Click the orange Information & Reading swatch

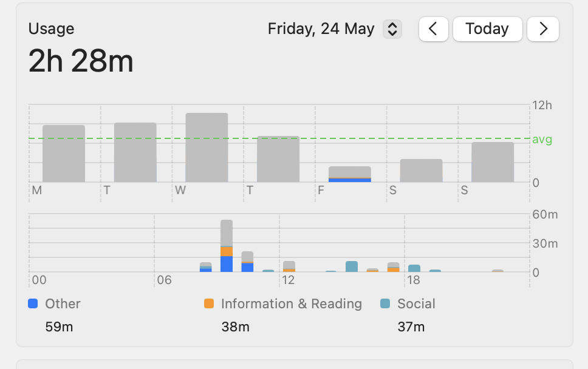click(x=209, y=304)
